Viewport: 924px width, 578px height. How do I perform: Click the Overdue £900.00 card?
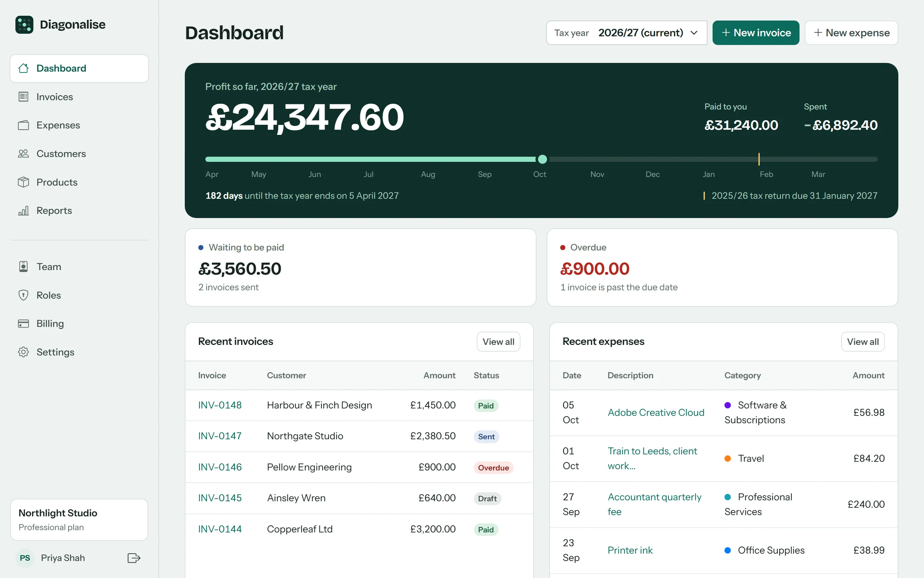tap(722, 267)
